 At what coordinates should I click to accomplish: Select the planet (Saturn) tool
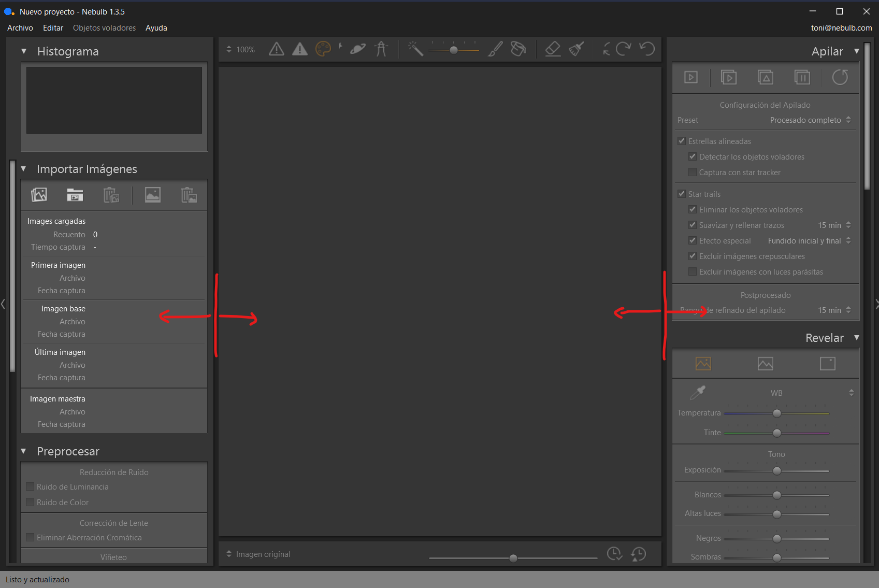point(358,49)
